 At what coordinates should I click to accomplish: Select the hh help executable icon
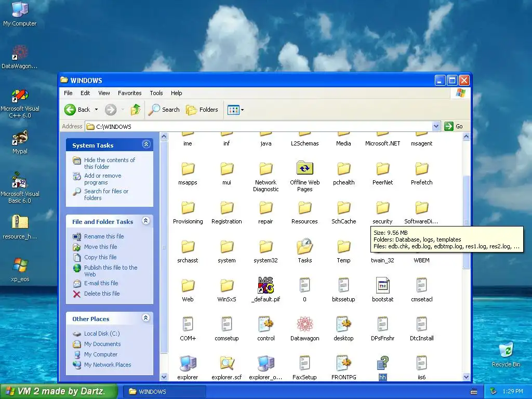[382, 363]
